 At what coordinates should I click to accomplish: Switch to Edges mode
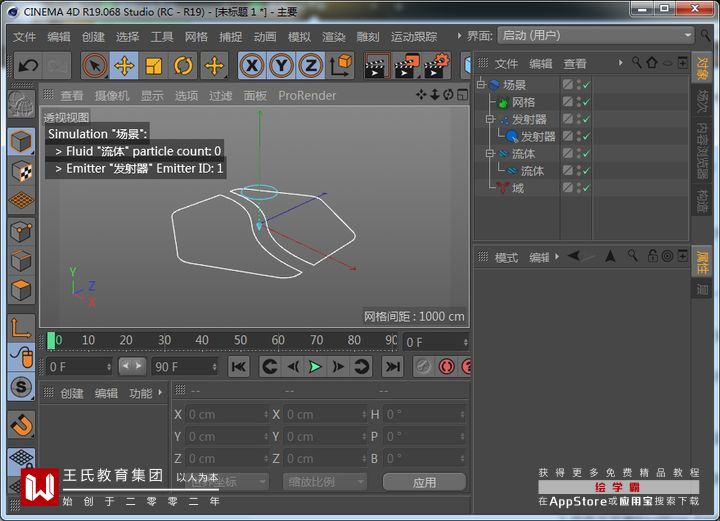(21, 261)
